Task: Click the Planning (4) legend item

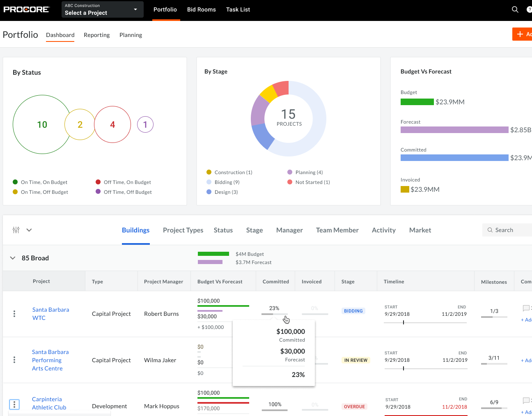Action: click(x=305, y=172)
